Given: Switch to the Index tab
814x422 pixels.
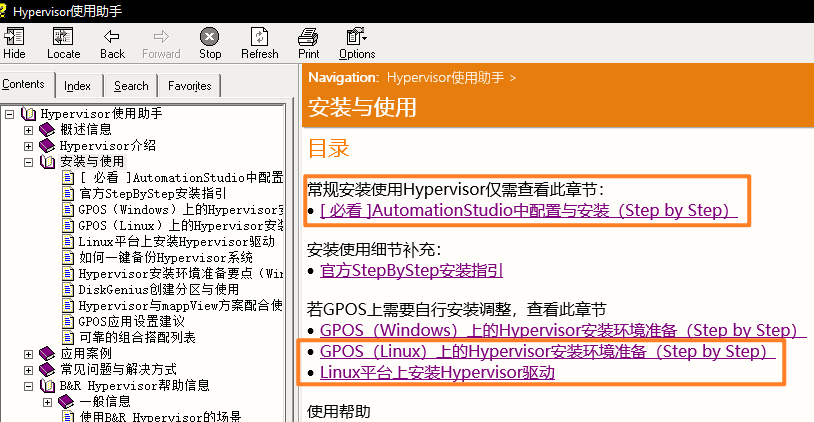Looking at the screenshot, I should 78,86.
